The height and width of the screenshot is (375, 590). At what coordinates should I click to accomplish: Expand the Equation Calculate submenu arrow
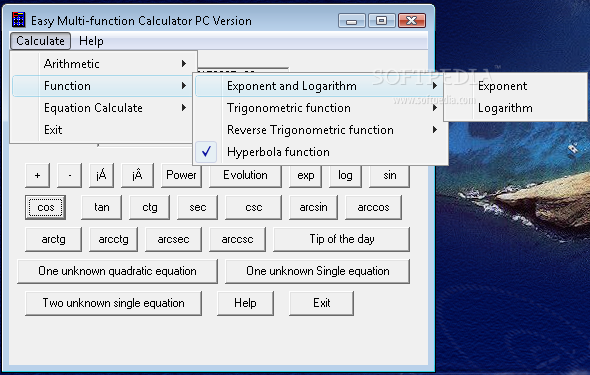(x=184, y=108)
